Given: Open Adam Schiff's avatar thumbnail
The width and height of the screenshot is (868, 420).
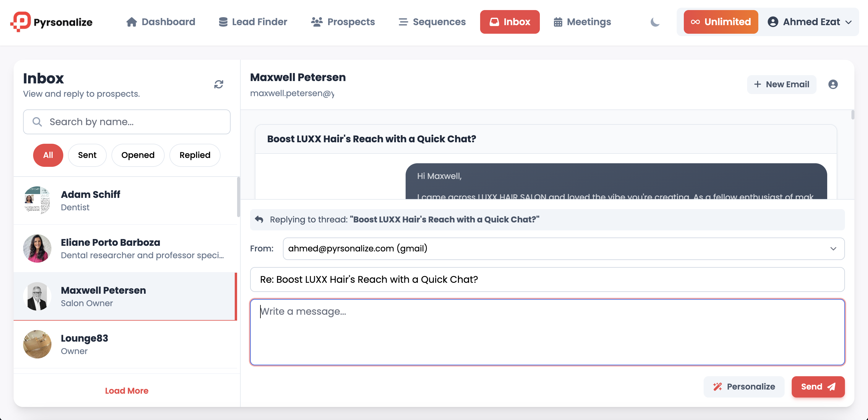Looking at the screenshot, I should point(37,200).
